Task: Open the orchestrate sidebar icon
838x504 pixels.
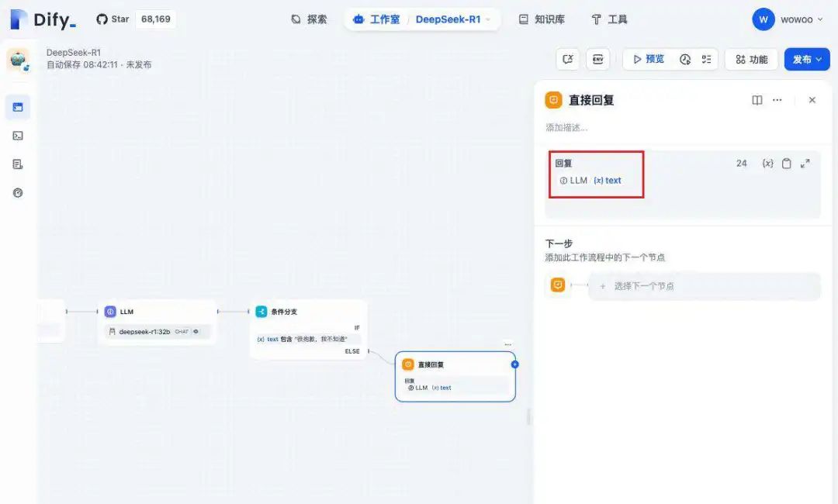Action: 18,107
